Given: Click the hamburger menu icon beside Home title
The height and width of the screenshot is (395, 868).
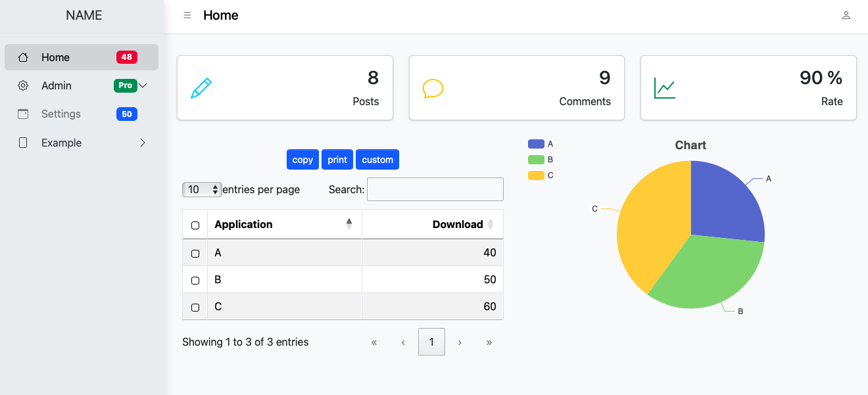Looking at the screenshot, I should coord(187,16).
